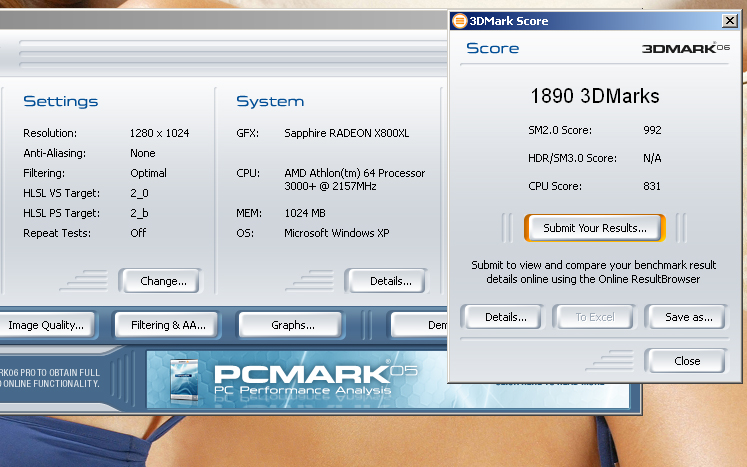Open System Details button
747x467 pixels.
(386, 281)
